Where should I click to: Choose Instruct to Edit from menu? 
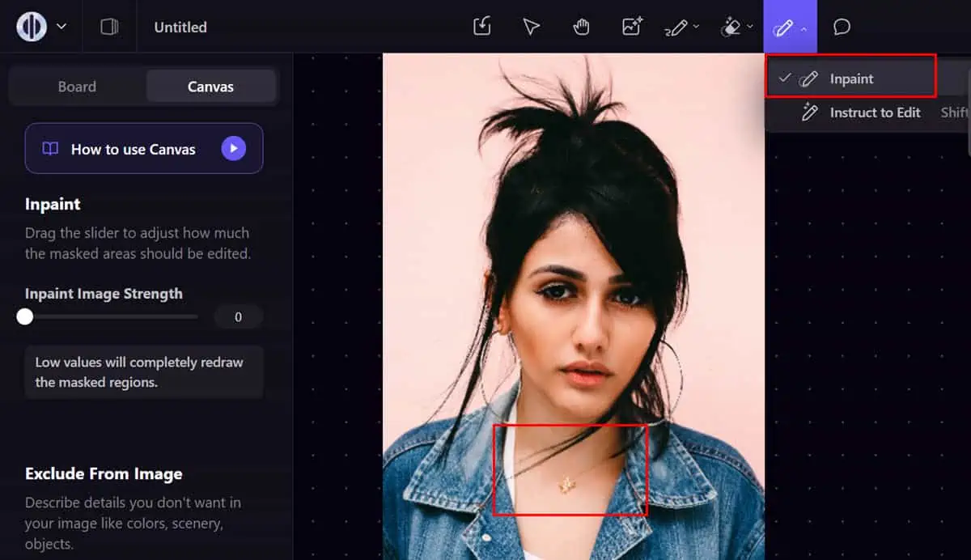pyautogui.click(x=875, y=112)
